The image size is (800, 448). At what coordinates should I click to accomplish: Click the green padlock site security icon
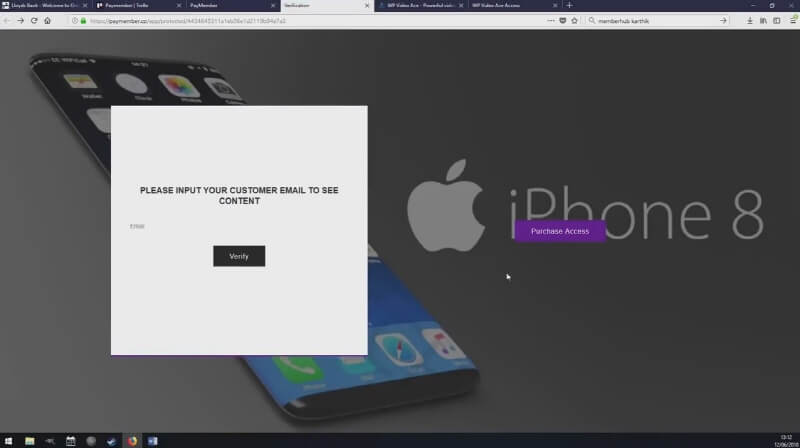[84, 21]
